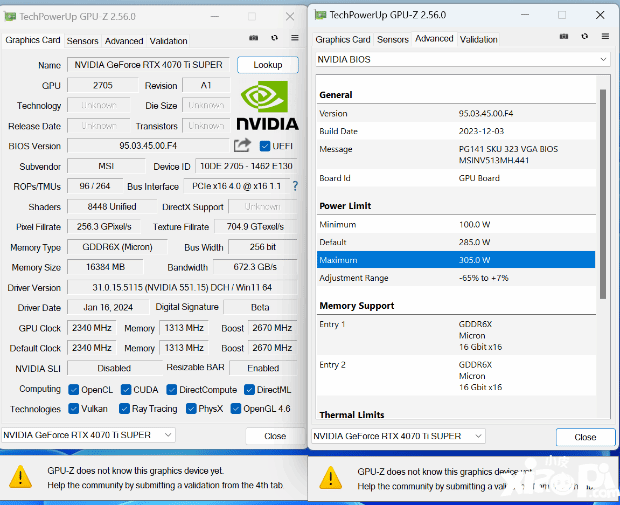Select the Default 285.0 W row
620x505 pixels.
click(x=456, y=242)
